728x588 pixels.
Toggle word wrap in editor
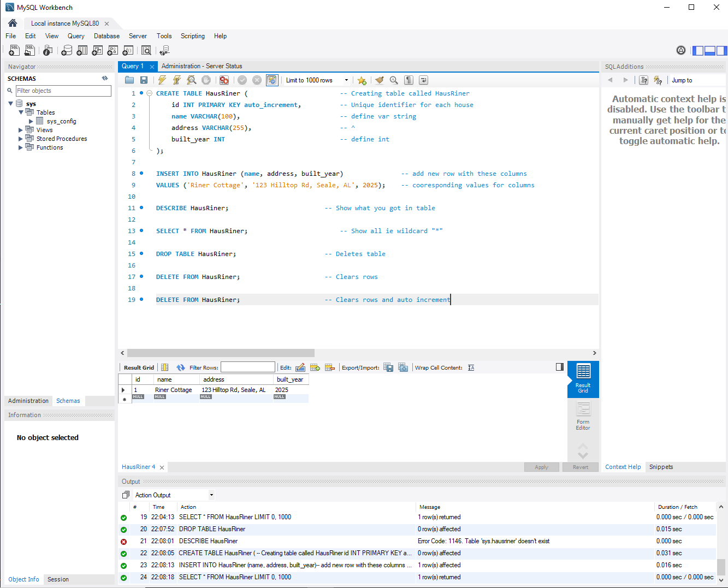[x=423, y=80]
